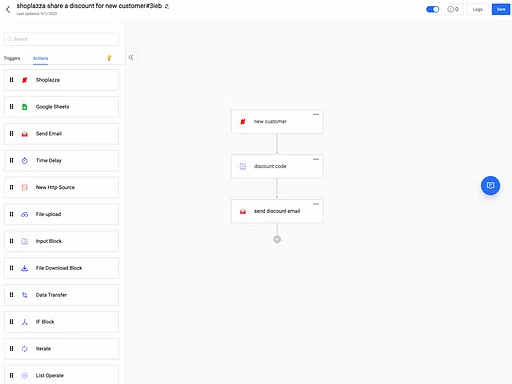This screenshot has width=512, height=384.
Task: Switch to the Triggers tab
Action: [x=12, y=58]
